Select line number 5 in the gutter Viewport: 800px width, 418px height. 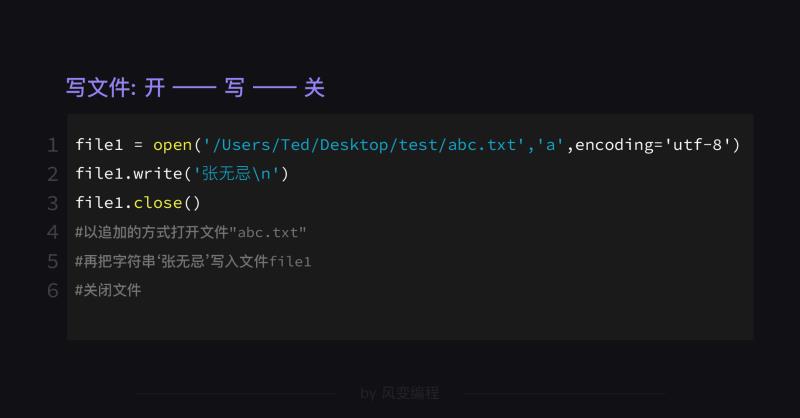(52, 261)
